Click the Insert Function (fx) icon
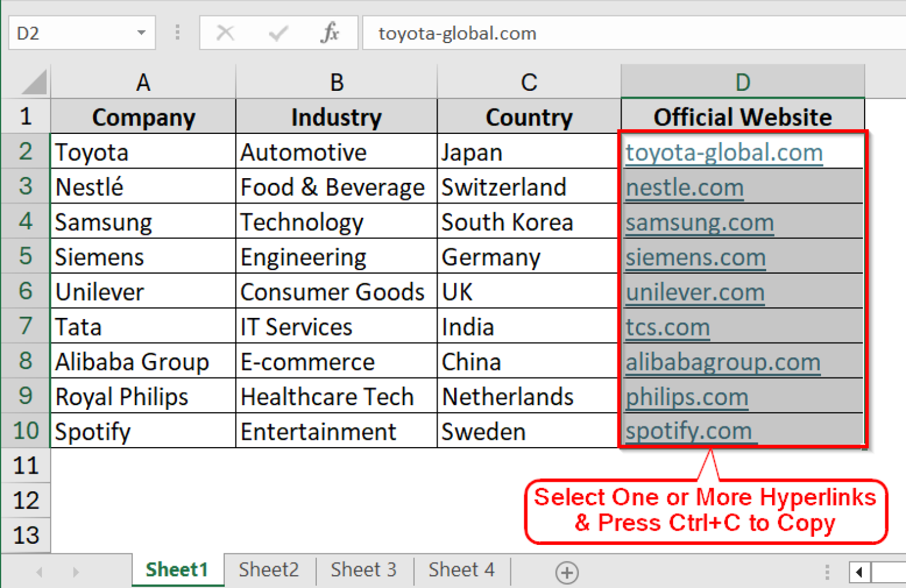906x588 pixels. [330, 32]
